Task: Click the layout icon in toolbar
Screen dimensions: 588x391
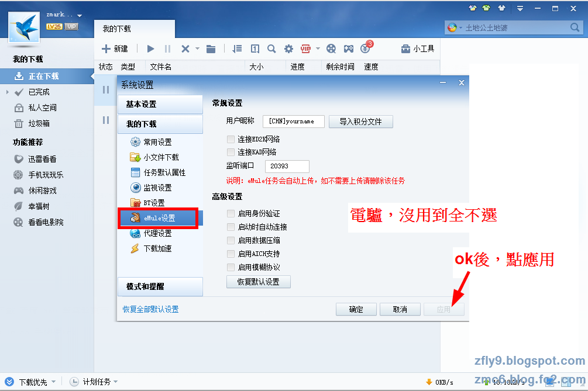Action: 255,49
